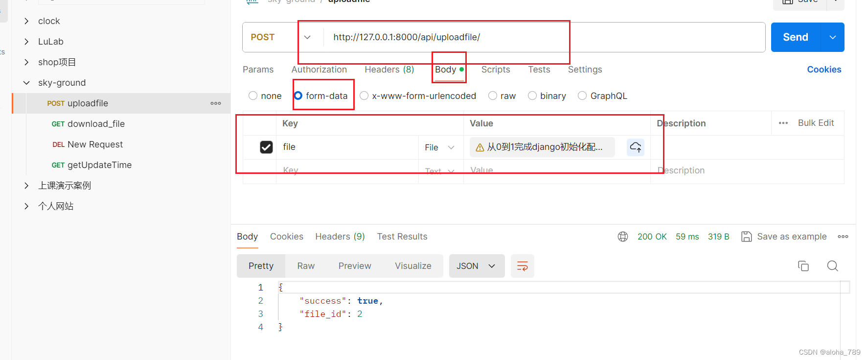Click the 200 OK status text
The height and width of the screenshot is (360, 868).
[x=652, y=237]
